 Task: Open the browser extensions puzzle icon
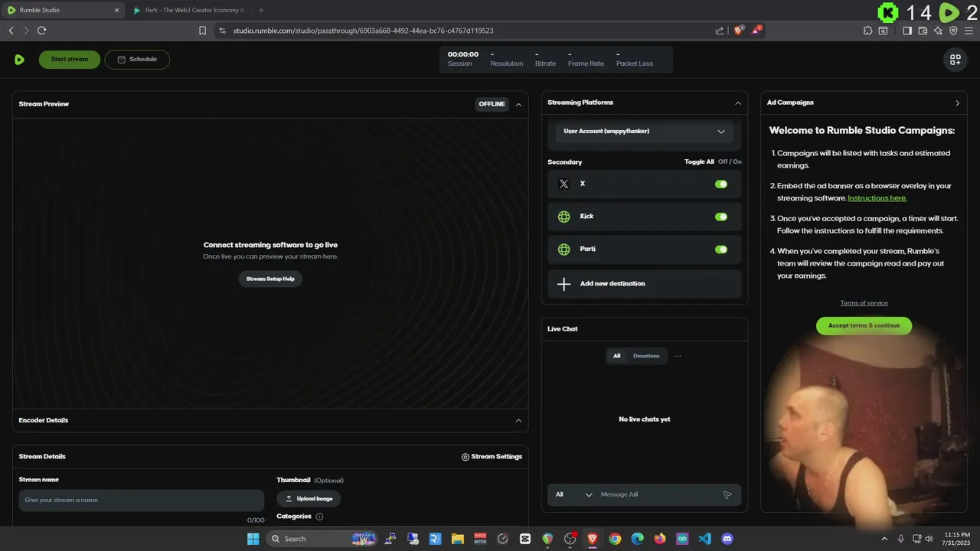point(867,31)
